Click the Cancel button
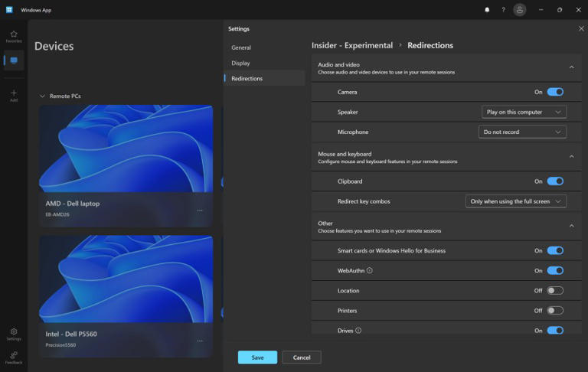Viewport: 588px width, 372px height. (x=302, y=357)
